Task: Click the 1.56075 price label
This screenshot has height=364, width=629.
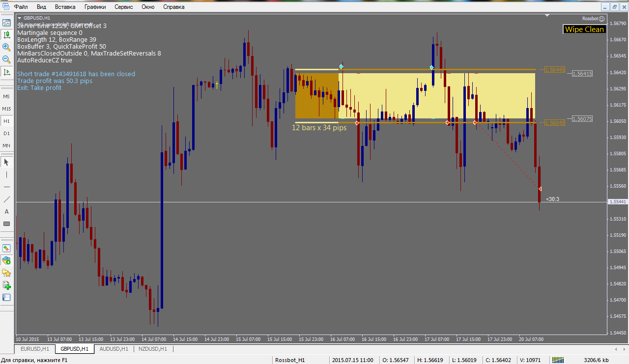Action: tap(582, 119)
